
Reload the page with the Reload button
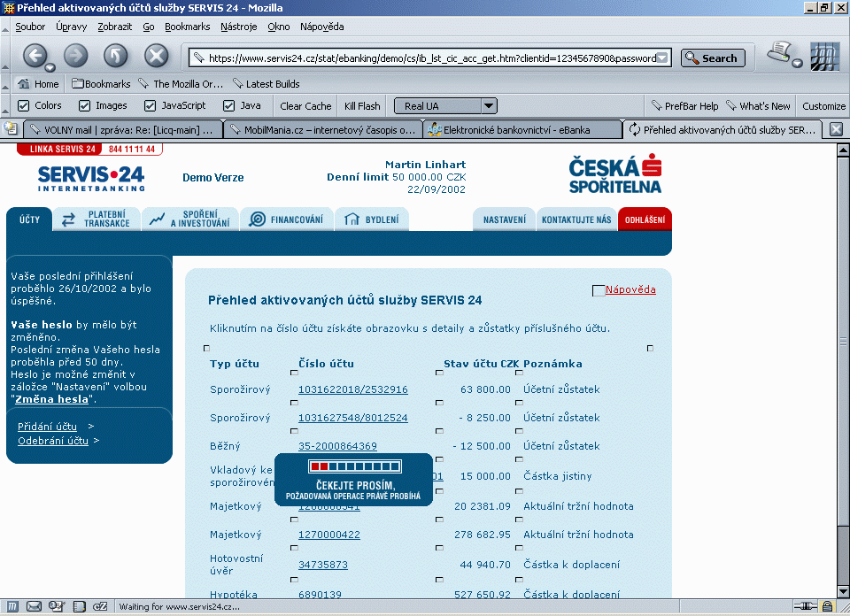(x=115, y=55)
